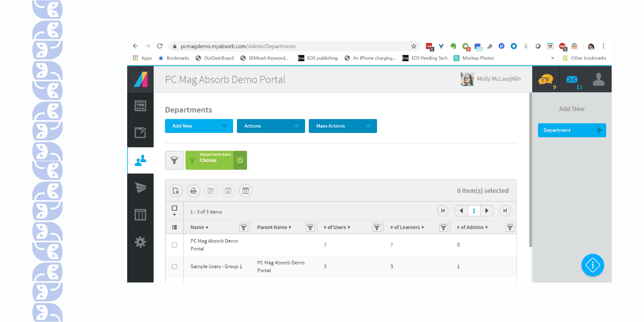Remove the Department None filter

click(x=240, y=160)
